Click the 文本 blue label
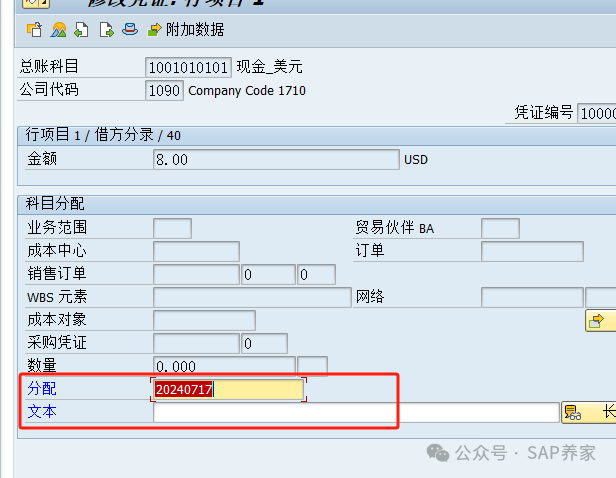 coord(42,412)
